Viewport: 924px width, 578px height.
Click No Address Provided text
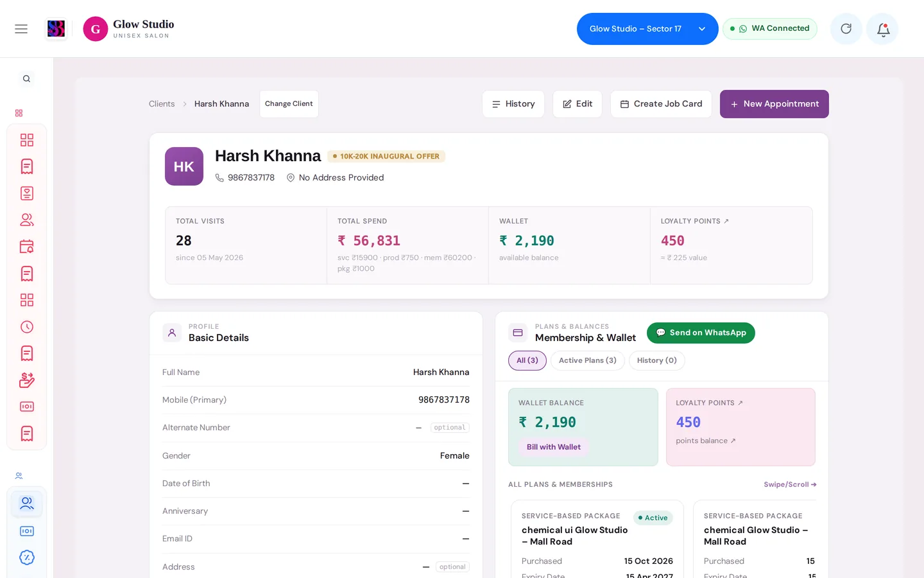coord(341,178)
